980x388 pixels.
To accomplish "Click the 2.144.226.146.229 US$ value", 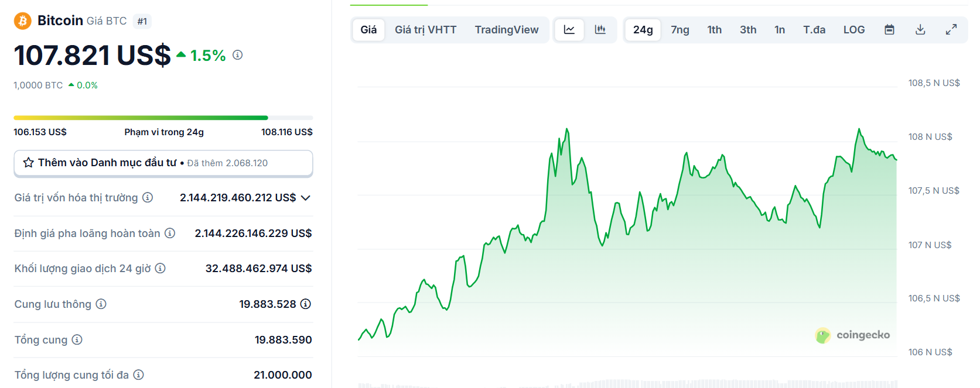I will [x=253, y=233].
